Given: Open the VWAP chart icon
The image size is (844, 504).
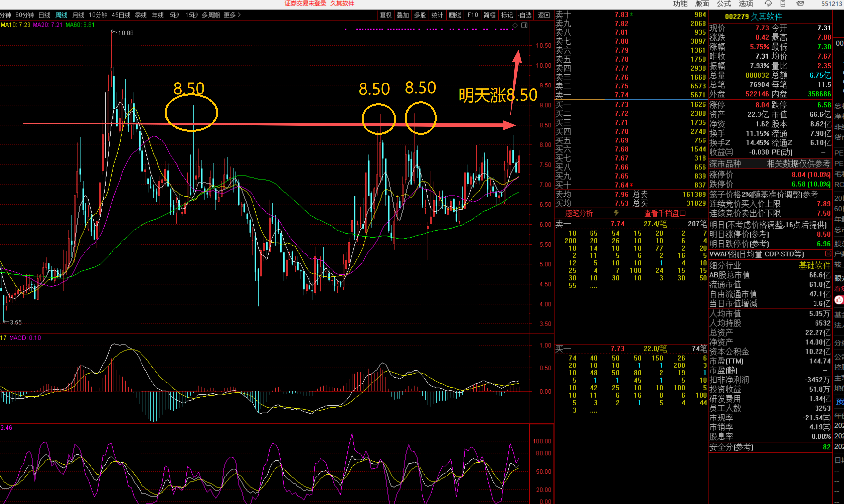Looking at the screenshot, I should click(828, 254).
